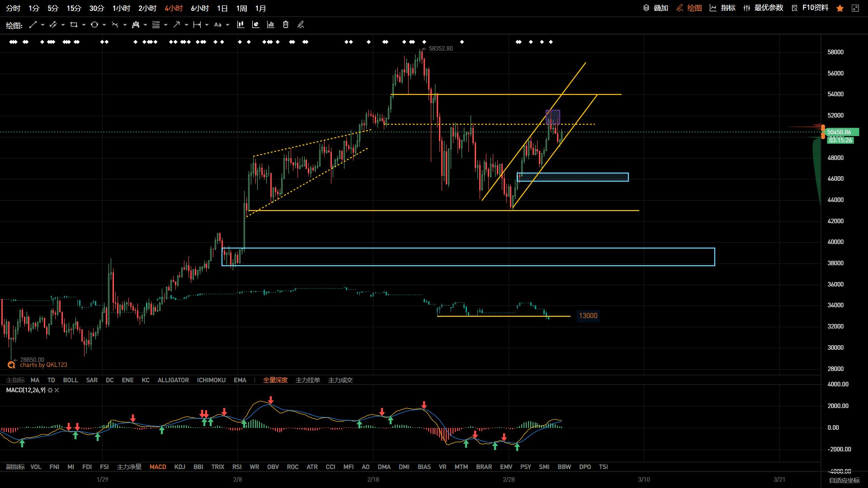Expand the line tool dropdown arrow
Image resolution: width=868 pixels, height=488 pixels.
pos(42,25)
